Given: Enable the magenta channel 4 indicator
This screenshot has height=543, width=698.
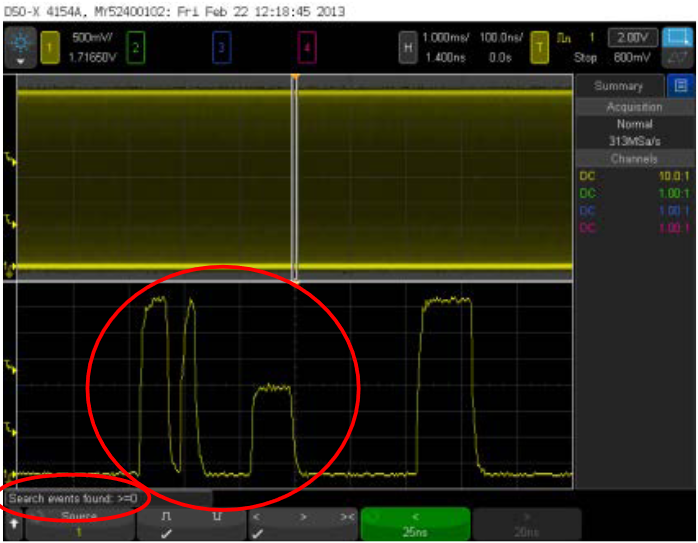Looking at the screenshot, I should click(x=308, y=46).
